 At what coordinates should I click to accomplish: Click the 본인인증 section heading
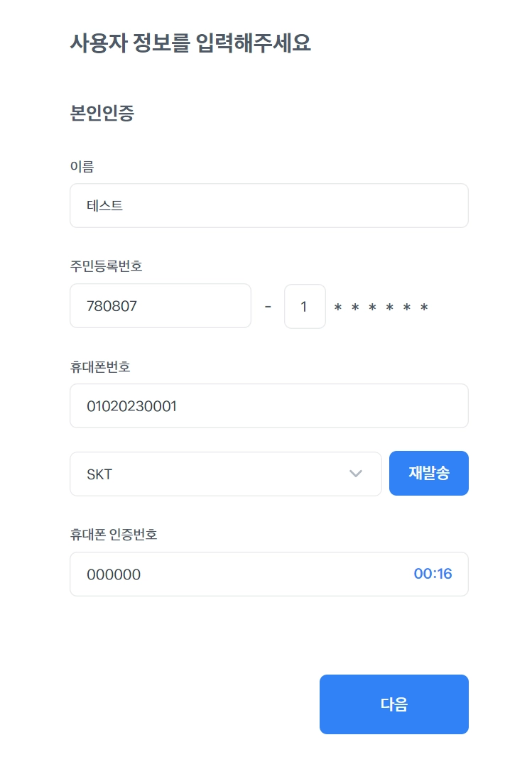coord(102,114)
